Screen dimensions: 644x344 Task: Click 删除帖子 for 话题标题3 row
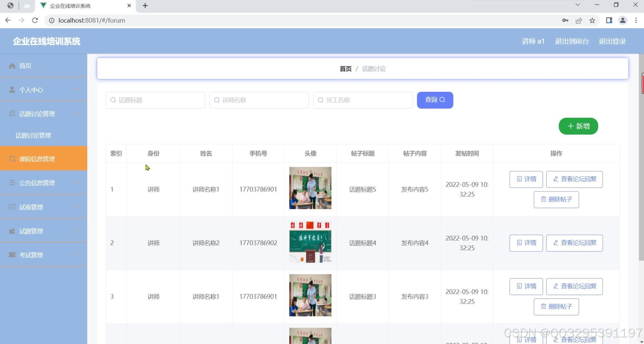[556, 307]
